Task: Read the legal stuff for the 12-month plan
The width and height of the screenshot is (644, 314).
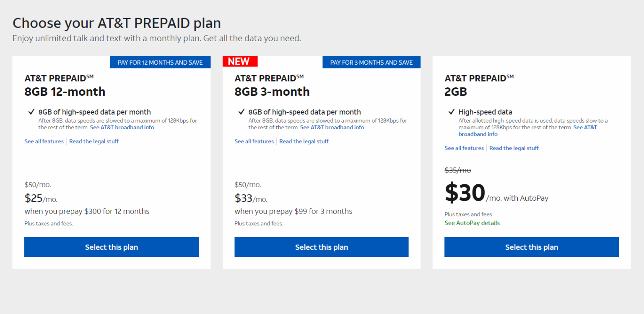Action: tap(93, 141)
